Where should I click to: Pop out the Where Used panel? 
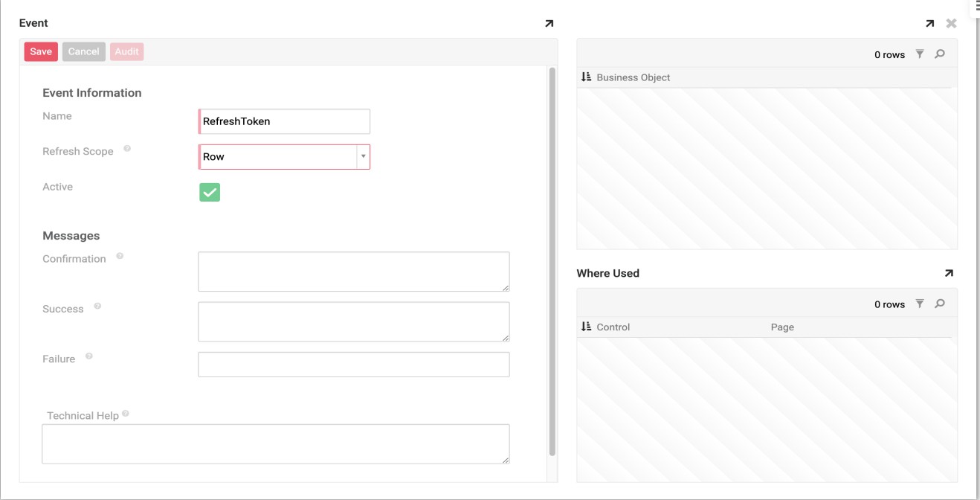(x=949, y=273)
